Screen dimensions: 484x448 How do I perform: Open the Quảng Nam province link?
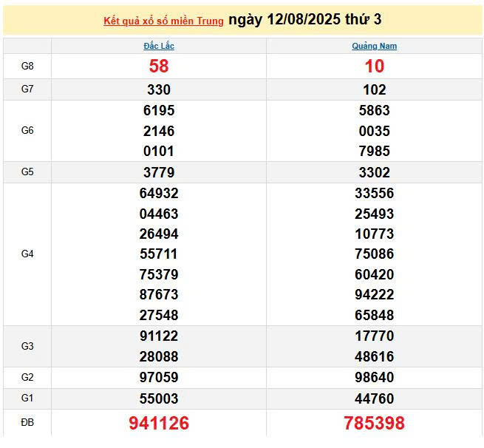pos(374,46)
